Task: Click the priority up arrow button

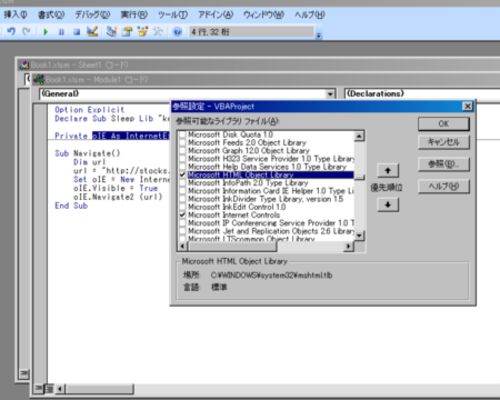Action: click(x=388, y=171)
